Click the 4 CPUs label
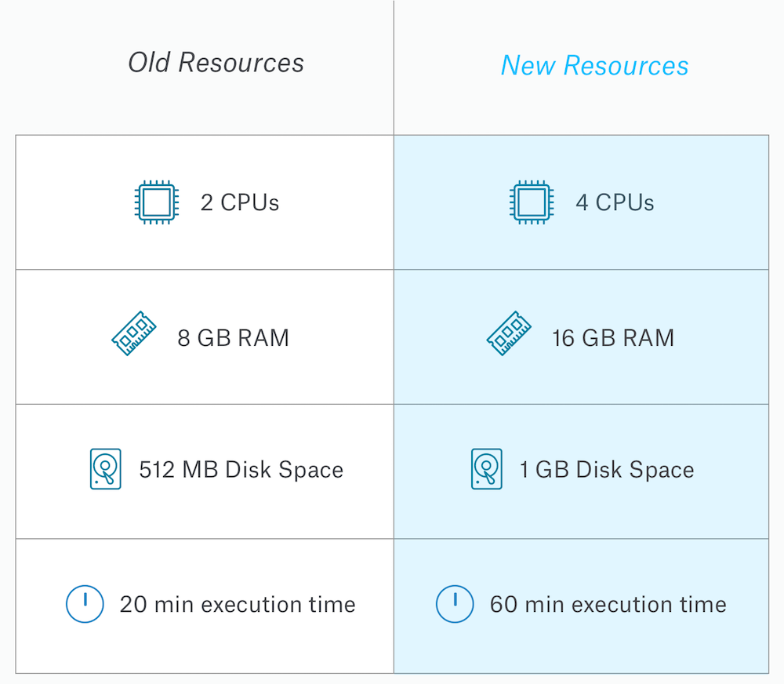This screenshot has height=684, width=784. click(615, 203)
